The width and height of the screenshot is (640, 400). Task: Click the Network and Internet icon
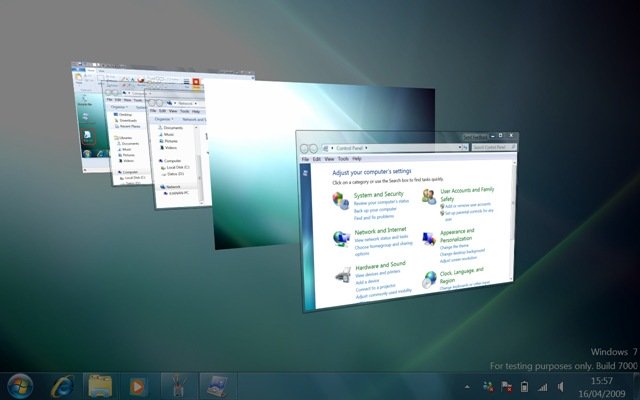point(341,238)
